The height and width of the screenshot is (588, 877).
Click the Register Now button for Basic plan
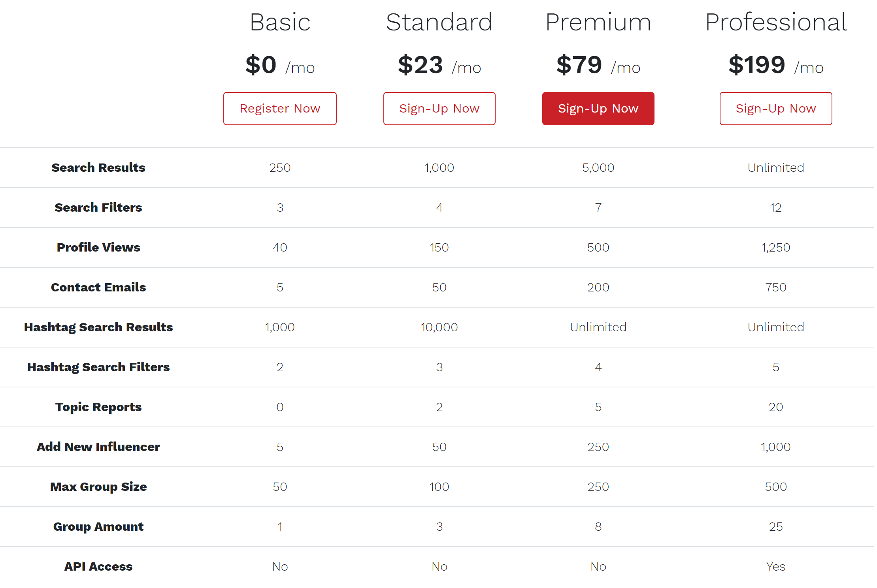pos(280,109)
